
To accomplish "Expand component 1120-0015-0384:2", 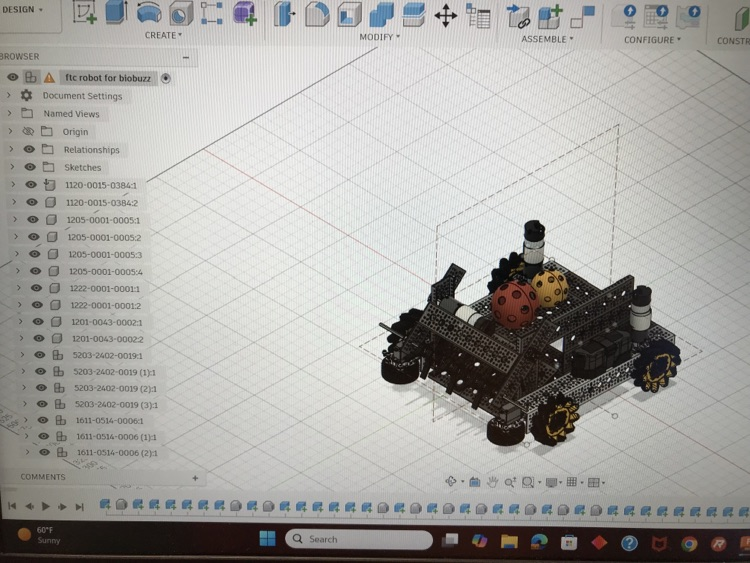I will pos(14,202).
